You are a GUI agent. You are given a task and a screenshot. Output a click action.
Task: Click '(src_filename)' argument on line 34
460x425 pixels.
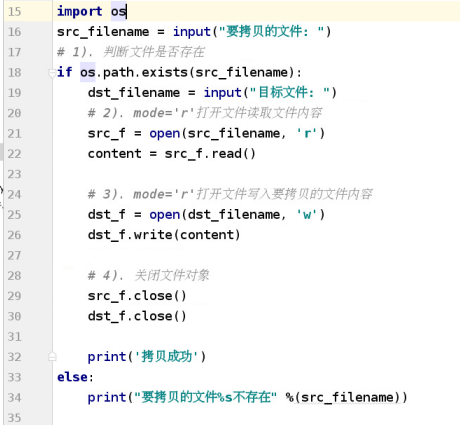pyautogui.click(x=347, y=398)
